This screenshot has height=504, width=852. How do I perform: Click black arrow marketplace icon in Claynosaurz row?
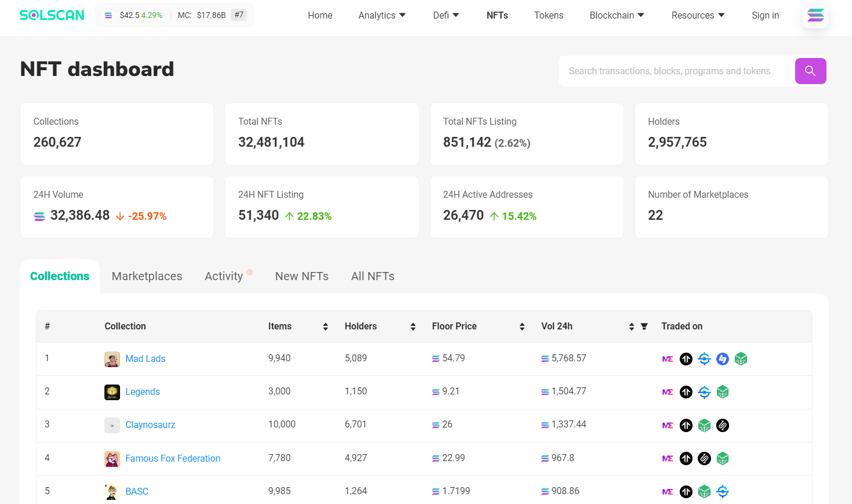point(686,426)
